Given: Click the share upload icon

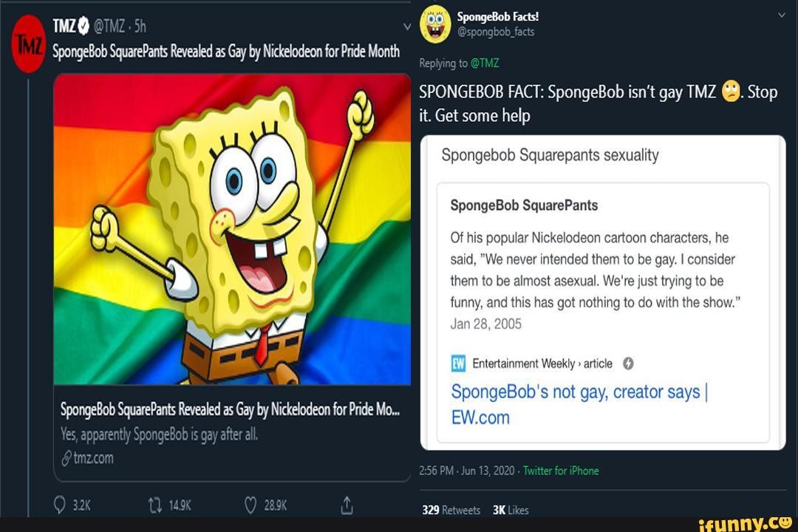Looking at the screenshot, I should click(x=347, y=505).
